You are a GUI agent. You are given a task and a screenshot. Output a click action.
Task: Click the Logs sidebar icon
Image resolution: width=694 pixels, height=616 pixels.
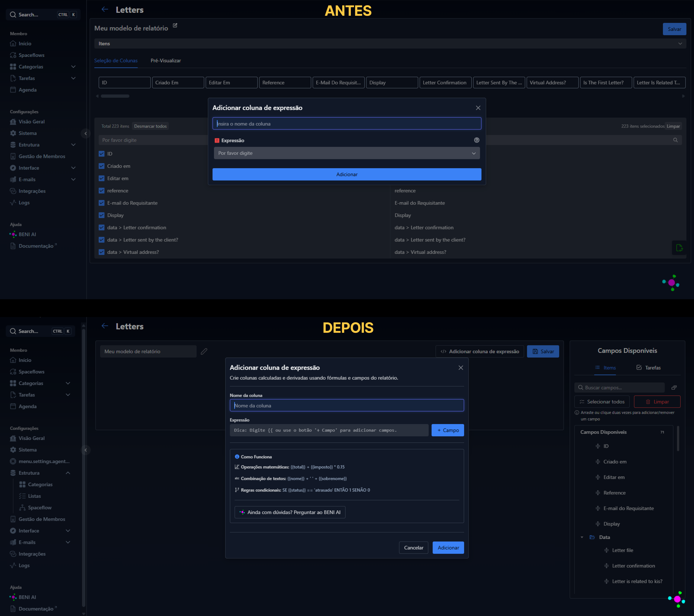[13, 203]
